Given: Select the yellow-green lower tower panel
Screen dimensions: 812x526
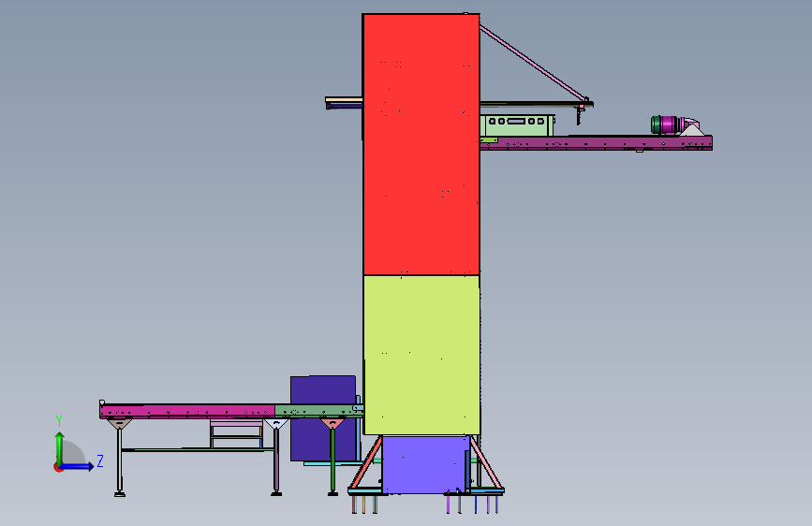Looking at the screenshot, I should point(421,355).
